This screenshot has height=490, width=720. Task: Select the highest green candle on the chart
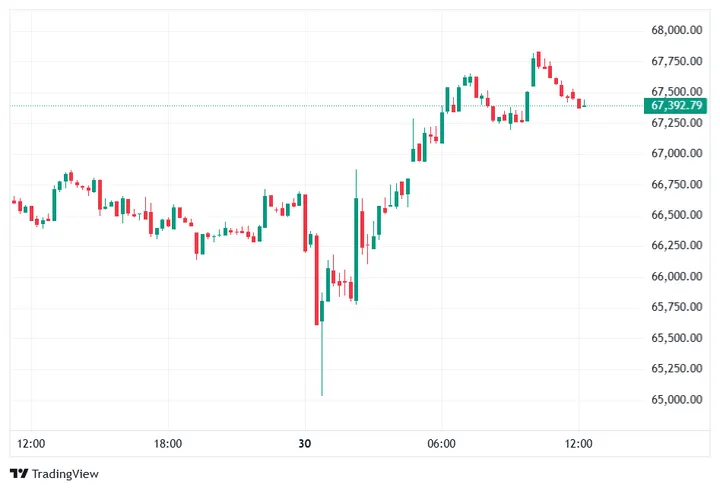[534, 72]
